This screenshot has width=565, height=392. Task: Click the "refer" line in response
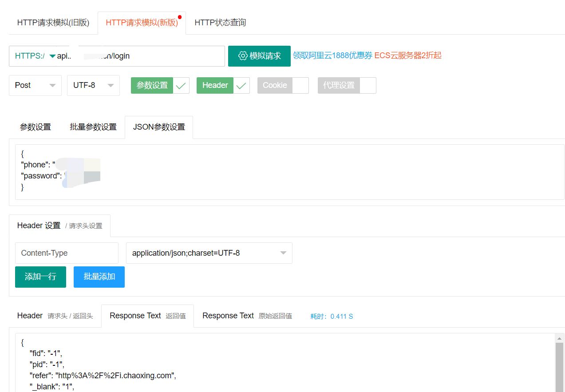(103, 376)
